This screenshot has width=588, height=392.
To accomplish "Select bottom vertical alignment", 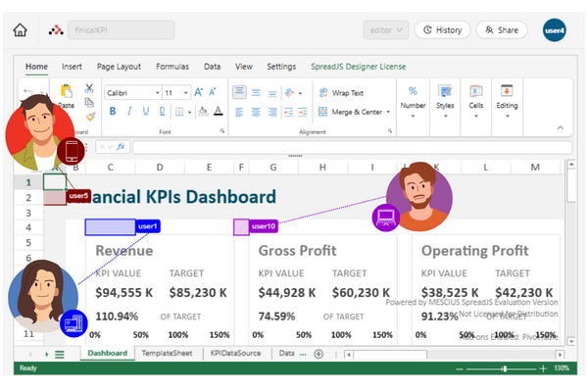I will (272, 93).
